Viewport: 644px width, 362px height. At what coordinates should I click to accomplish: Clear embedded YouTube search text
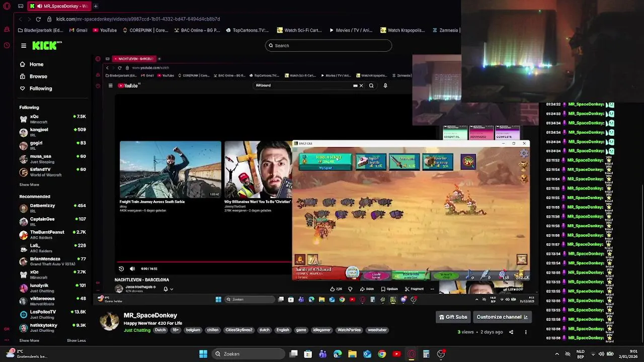(361, 85)
